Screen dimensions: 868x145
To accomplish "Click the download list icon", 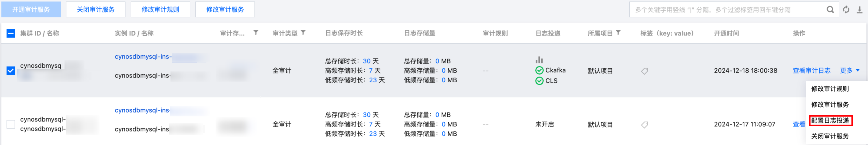I will coord(859,10).
